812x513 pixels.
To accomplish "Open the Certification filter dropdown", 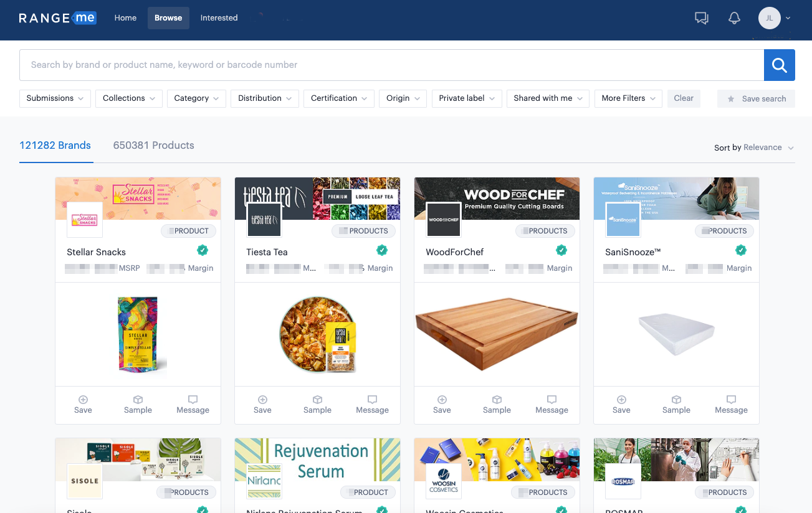I will [x=339, y=98].
